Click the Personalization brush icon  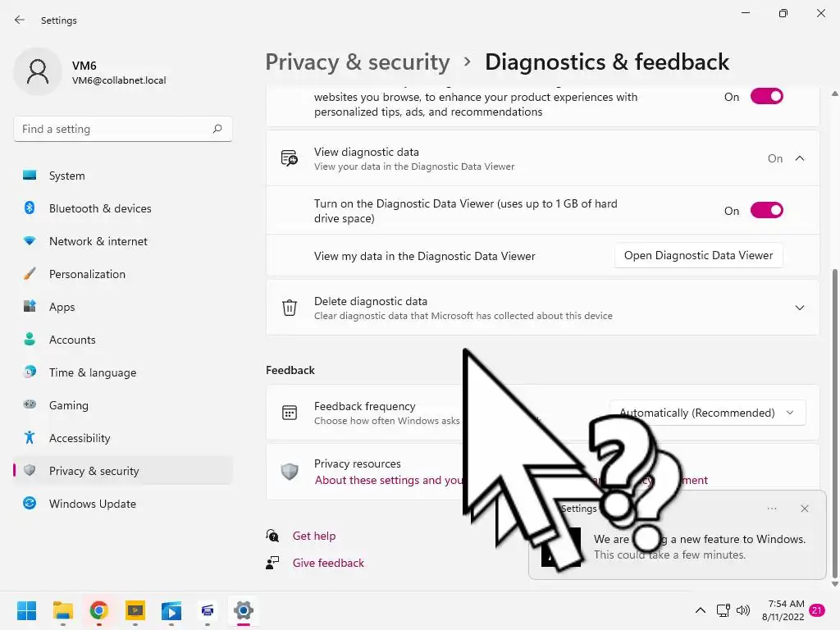[x=30, y=274]
